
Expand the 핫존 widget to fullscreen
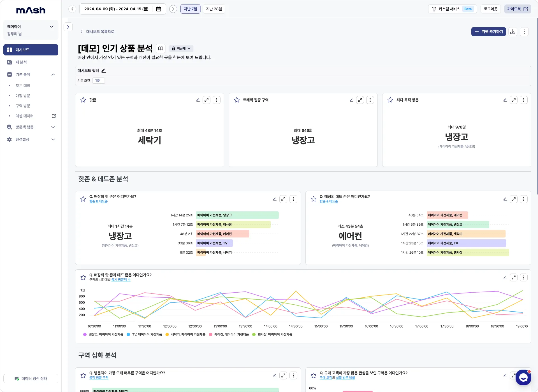point(207,100)
